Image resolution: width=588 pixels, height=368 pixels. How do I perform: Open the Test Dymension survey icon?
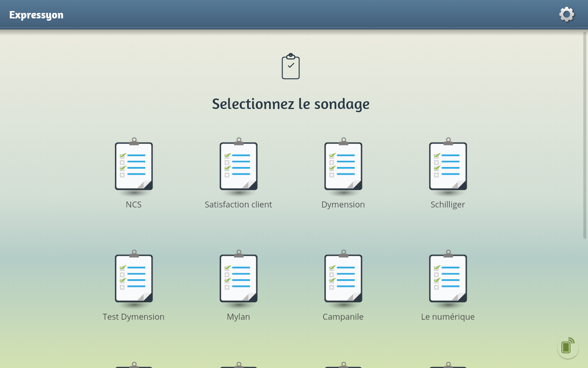tap(134, 278)
